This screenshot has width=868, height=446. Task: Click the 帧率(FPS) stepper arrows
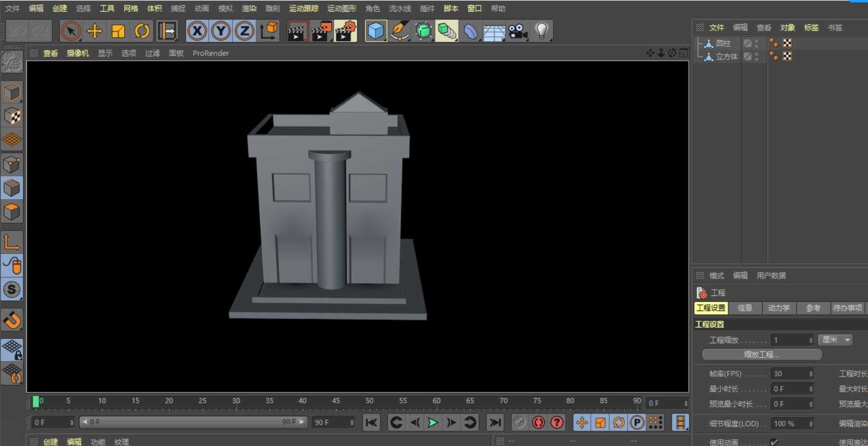click(x=811, y=374)
